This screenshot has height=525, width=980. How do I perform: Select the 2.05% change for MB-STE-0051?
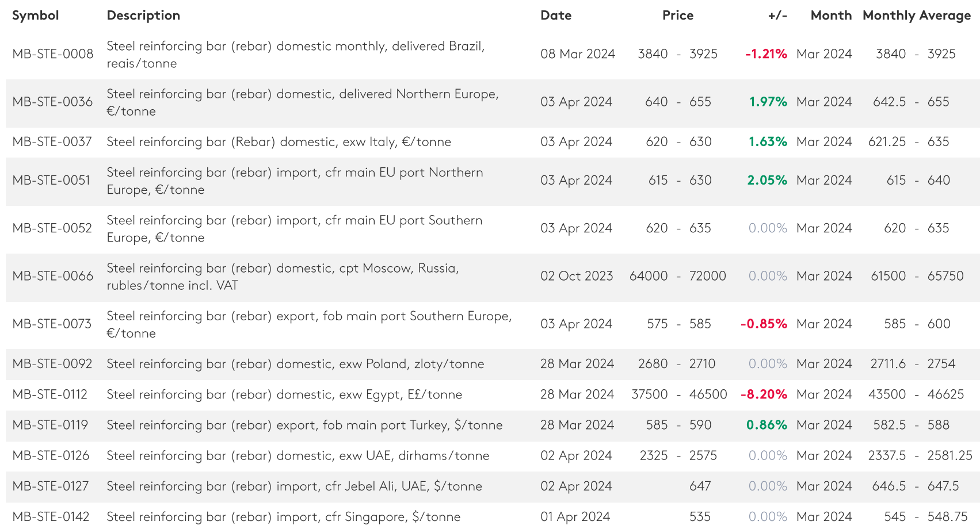pyautogui.click(x=767, y=181)
